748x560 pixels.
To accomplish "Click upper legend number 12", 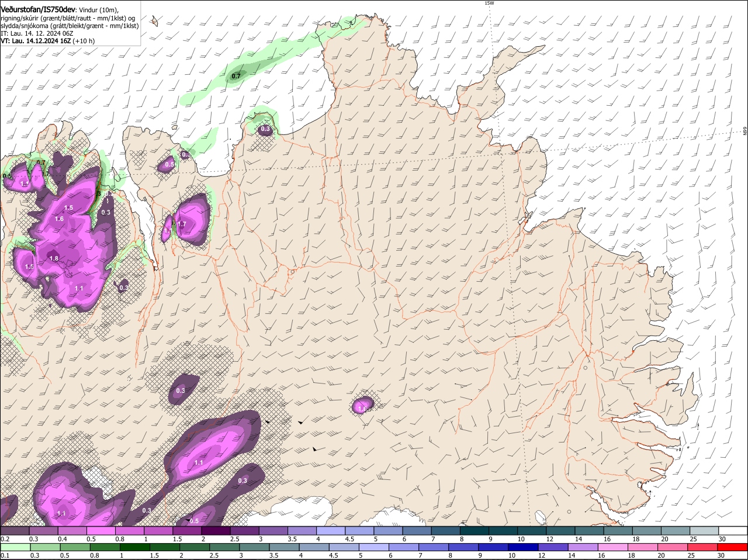I will [549, 538].
